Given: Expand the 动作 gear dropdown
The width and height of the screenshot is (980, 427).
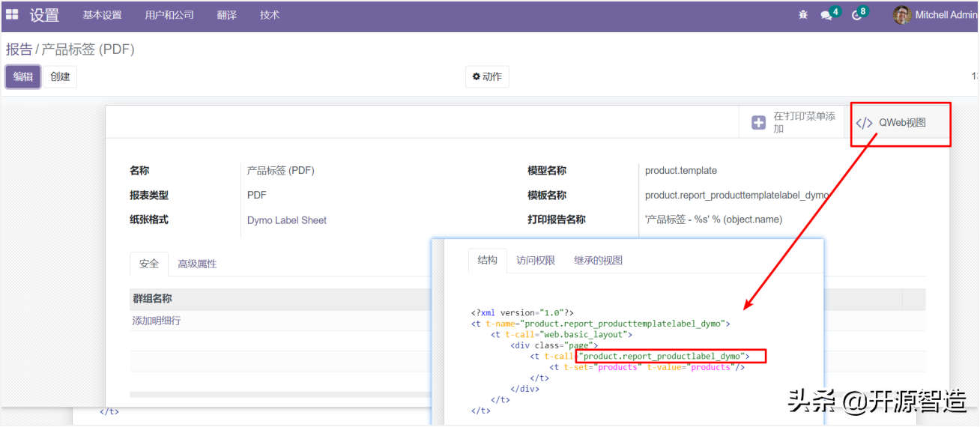Looking at the screenshot, I should [487, 76].
